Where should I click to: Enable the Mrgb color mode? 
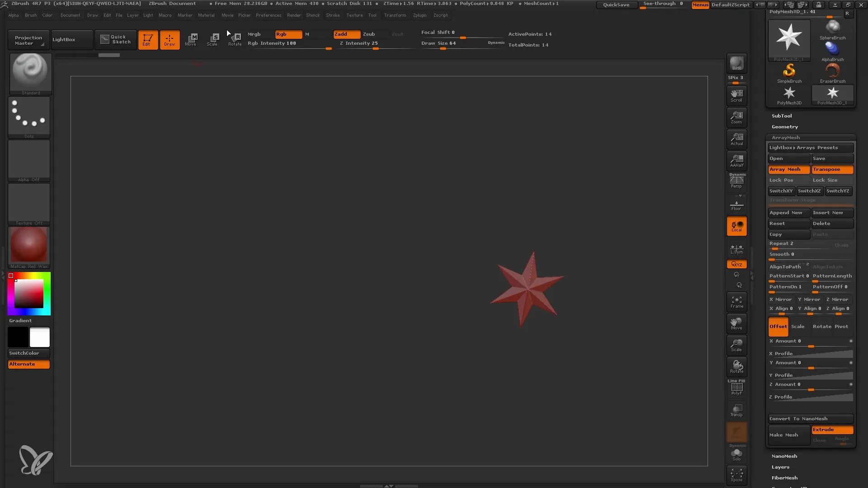coord(255,34)
